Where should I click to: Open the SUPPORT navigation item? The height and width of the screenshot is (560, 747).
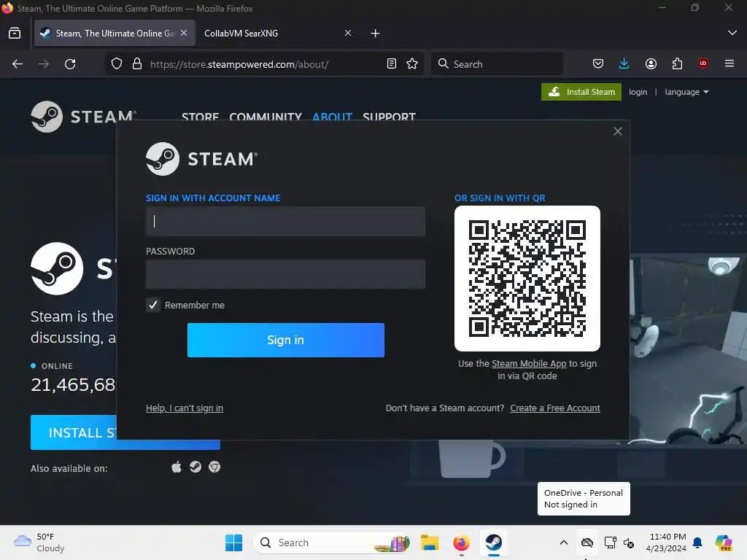coord(390,117)
